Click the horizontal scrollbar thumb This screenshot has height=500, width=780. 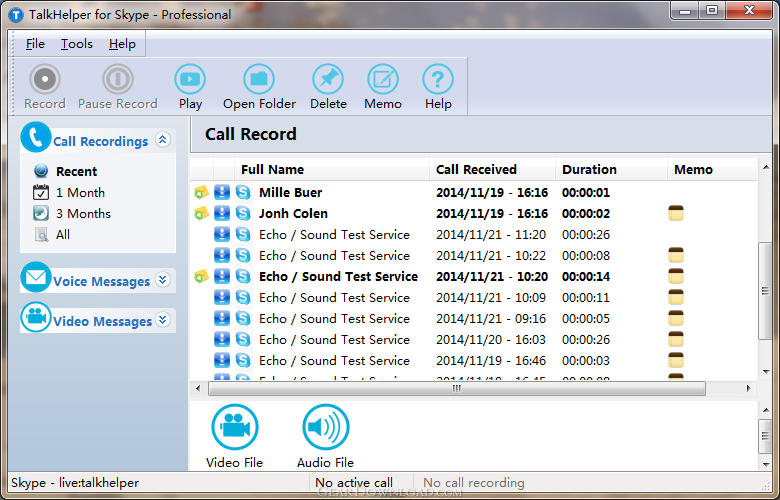pos(457,389)
